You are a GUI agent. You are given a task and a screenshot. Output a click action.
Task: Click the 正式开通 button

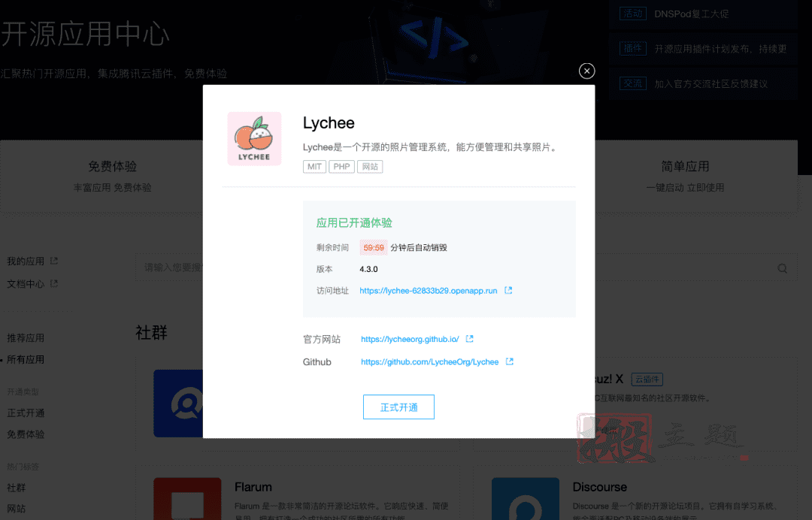398,407
